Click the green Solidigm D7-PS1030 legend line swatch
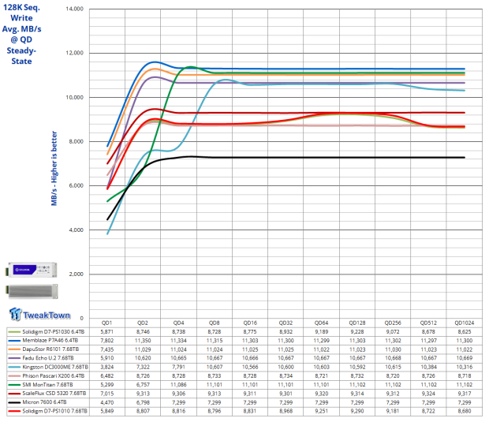 click(14, 331)
